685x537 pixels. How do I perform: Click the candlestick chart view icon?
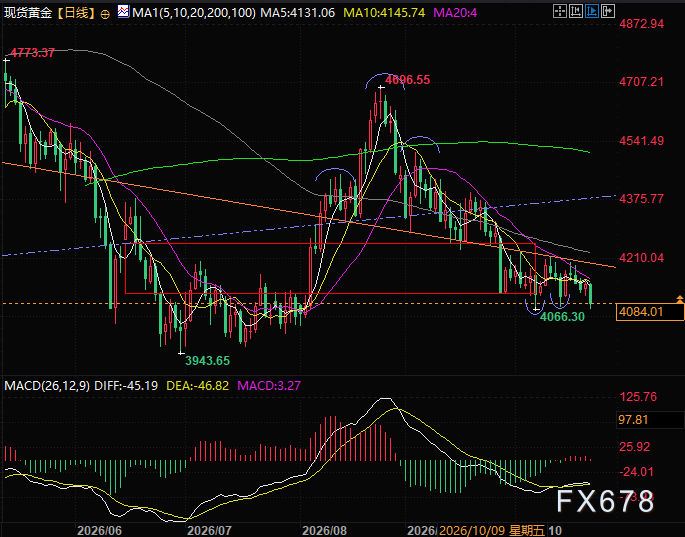pos(576,11)
